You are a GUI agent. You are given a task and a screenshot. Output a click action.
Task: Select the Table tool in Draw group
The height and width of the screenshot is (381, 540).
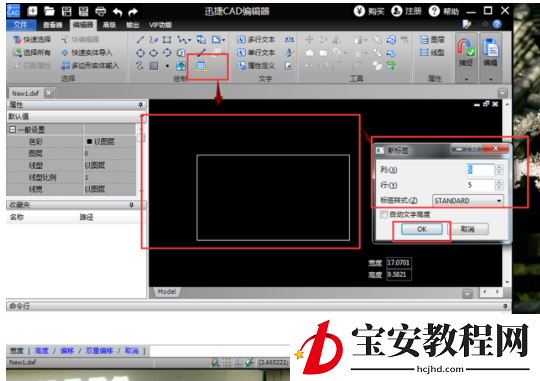(201, 66)
